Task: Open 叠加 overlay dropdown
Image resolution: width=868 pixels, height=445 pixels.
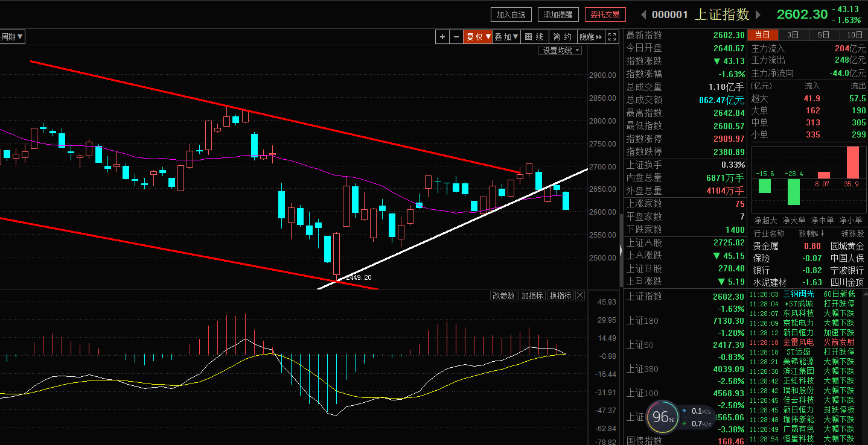Action: 506,37
